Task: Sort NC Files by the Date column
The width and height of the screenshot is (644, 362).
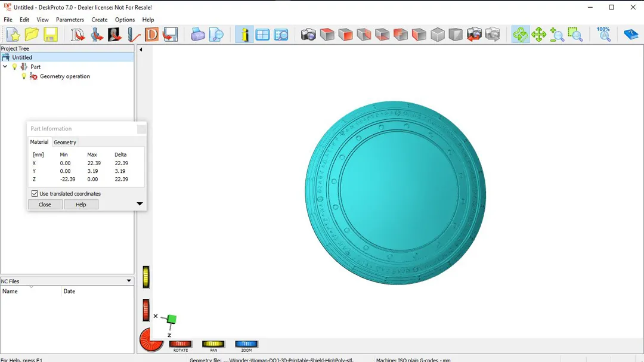Action: pos(98,291)
